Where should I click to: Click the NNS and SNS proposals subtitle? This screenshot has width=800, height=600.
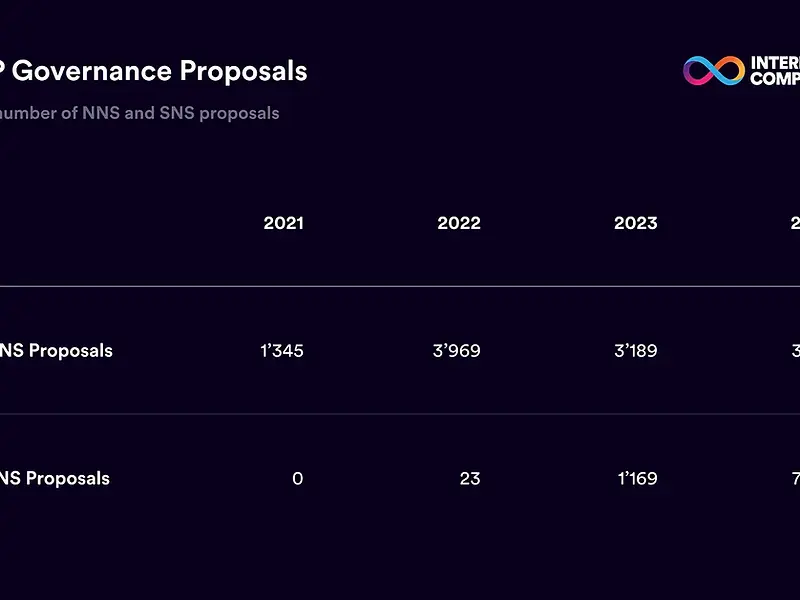coord(140,113)
